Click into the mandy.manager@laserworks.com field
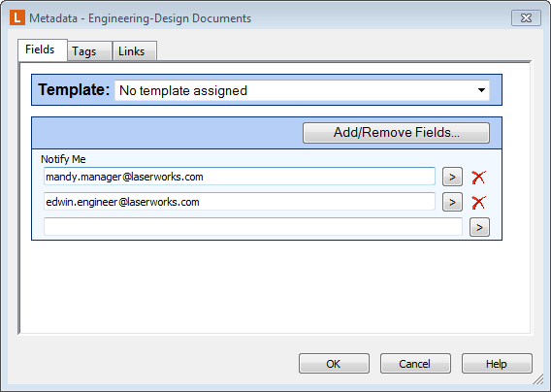 click(x=240, y=177)
